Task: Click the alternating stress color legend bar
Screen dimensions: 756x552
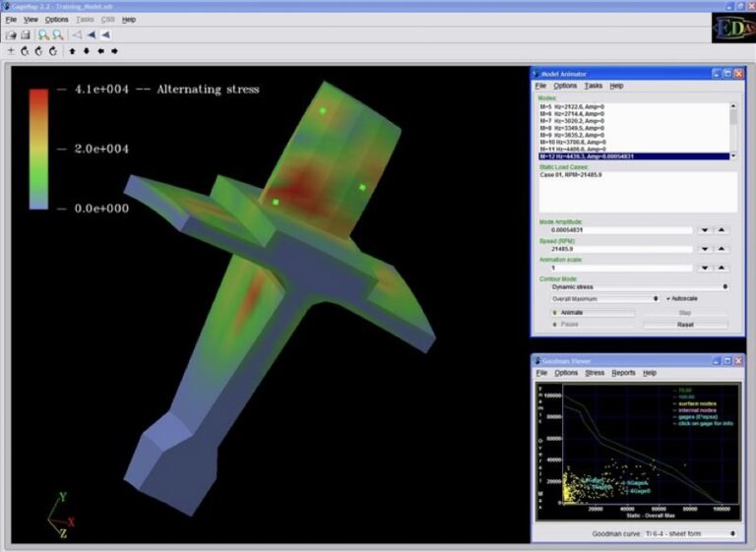Action: click(38, 149)
